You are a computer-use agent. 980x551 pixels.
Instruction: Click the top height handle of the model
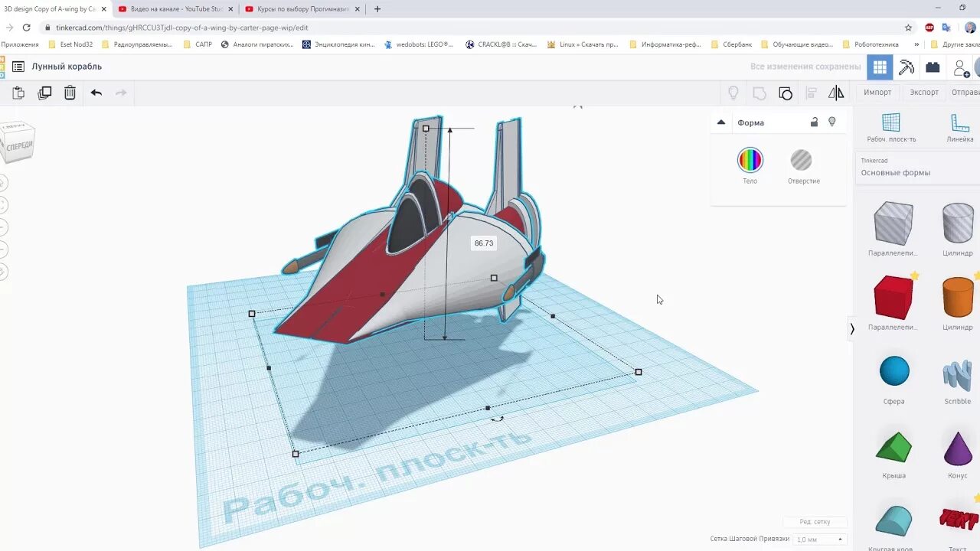point(426,129)
